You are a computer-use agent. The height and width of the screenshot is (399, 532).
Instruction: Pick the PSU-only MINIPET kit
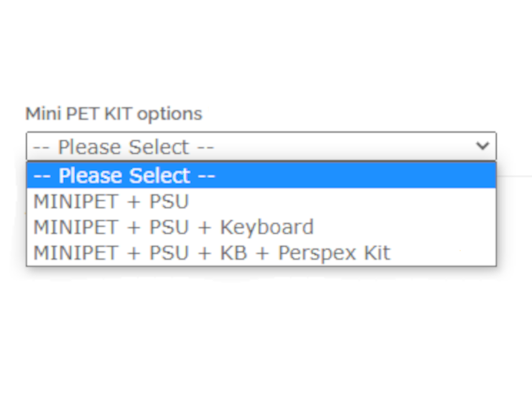click(x=111, y=201)
